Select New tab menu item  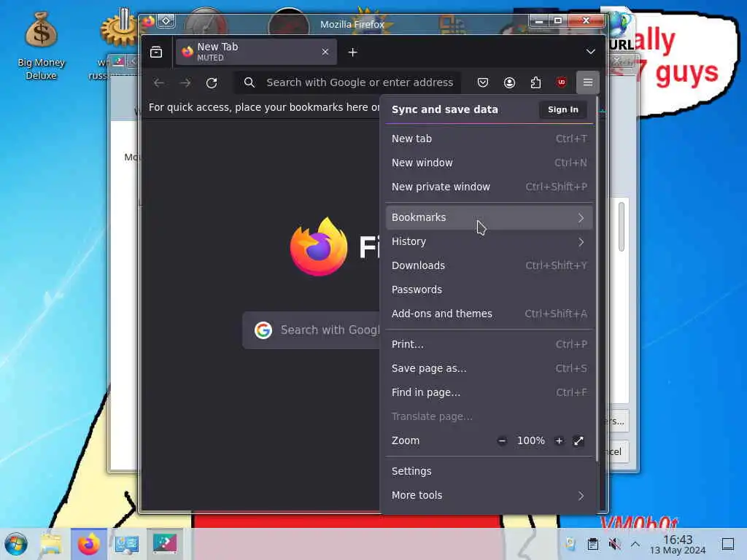tap(489, 139)
